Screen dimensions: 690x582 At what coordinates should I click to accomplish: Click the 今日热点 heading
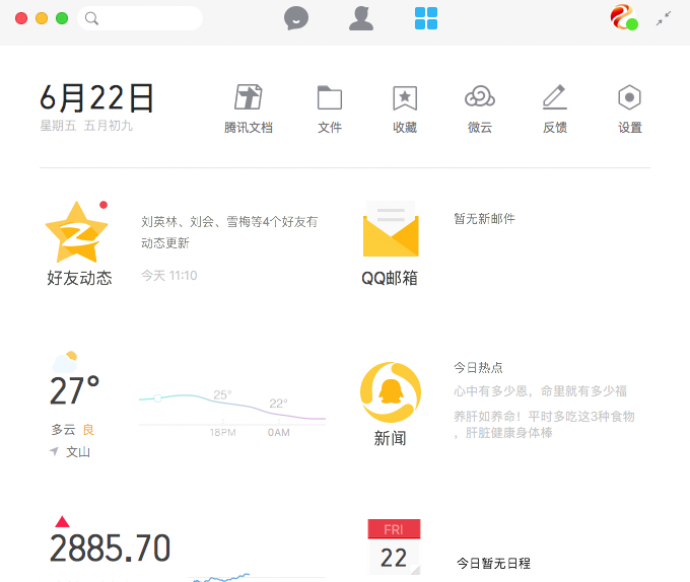(478, 367)
